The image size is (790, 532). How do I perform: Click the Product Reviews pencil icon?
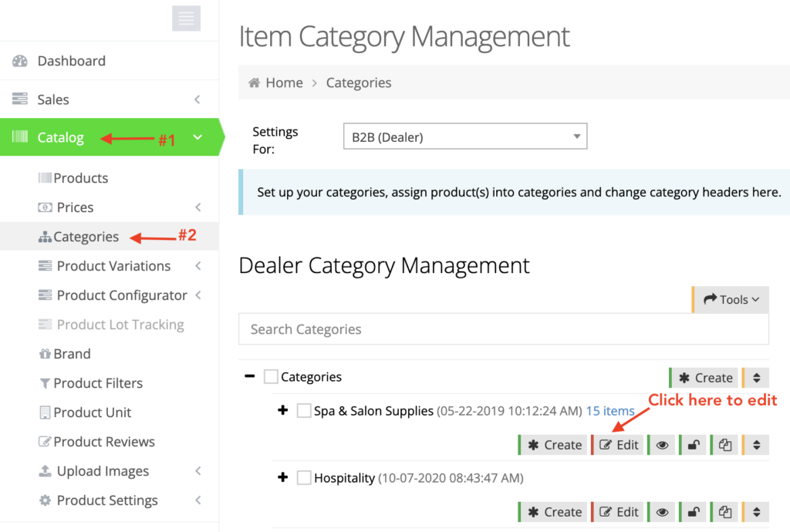45,441
